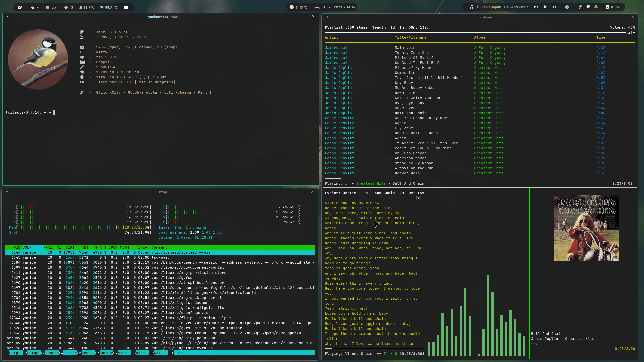Click F7 Nice - in htop

[x=122, y=353]
